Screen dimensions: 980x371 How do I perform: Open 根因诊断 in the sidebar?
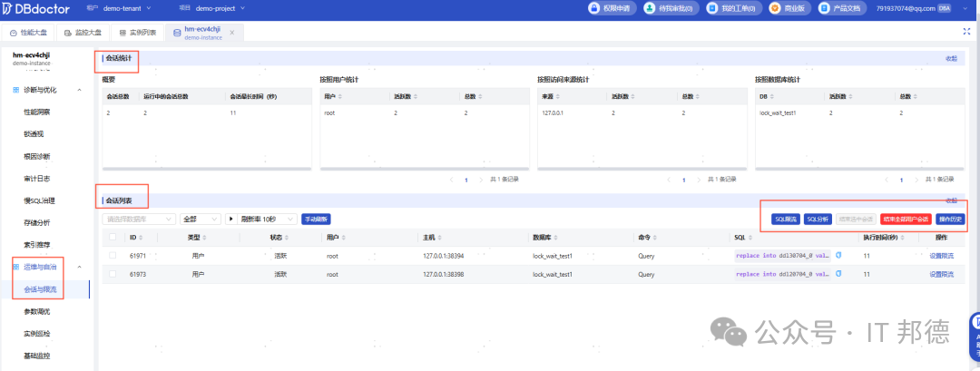pos(37,156)
